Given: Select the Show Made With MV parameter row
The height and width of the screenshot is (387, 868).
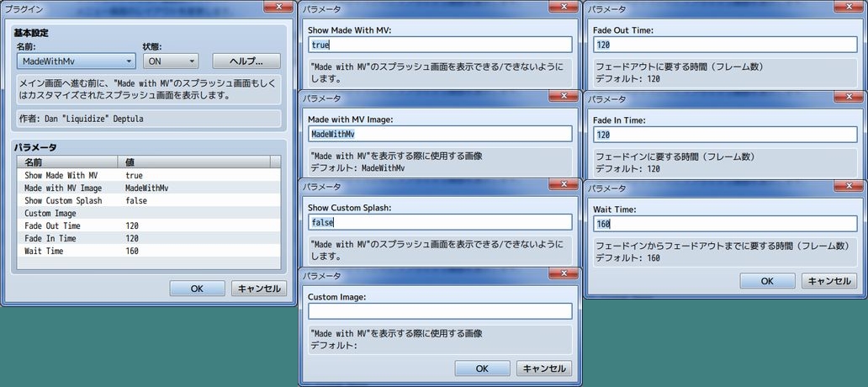Looking at the screenshot, I should pos(148,176).
